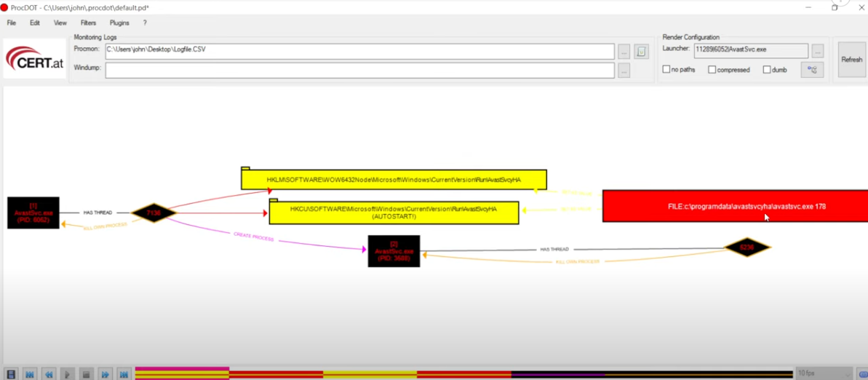Open the File menu
This screenshot has height=380, width=868.
(12, 23)
